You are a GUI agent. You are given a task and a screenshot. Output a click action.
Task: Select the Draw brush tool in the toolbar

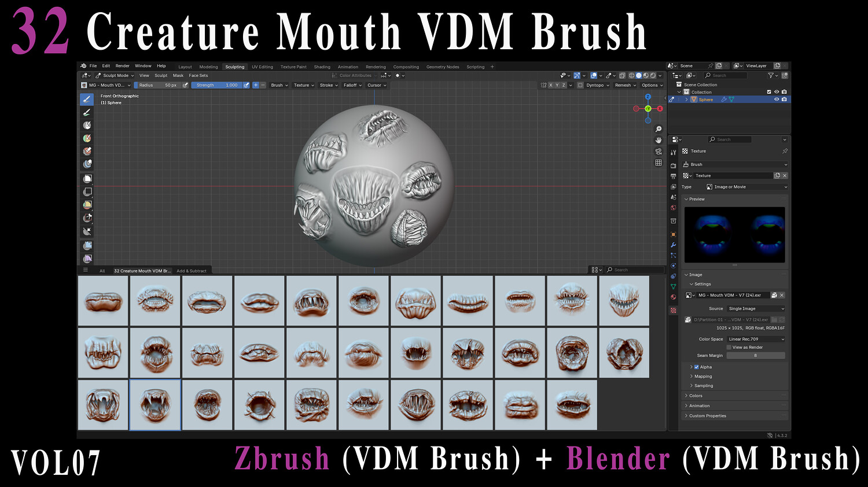(87, 99)
